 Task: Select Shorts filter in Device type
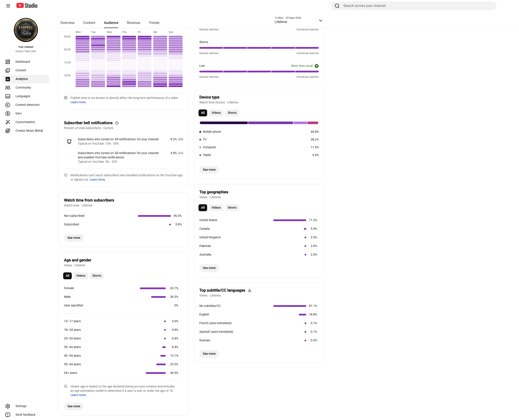pos(232,113)
